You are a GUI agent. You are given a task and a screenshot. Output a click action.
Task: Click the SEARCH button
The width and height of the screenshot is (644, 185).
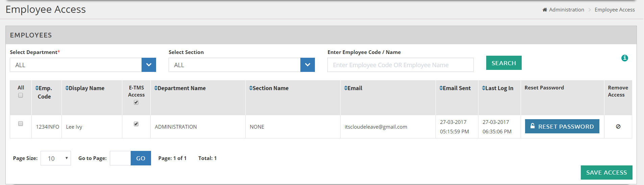503,63
